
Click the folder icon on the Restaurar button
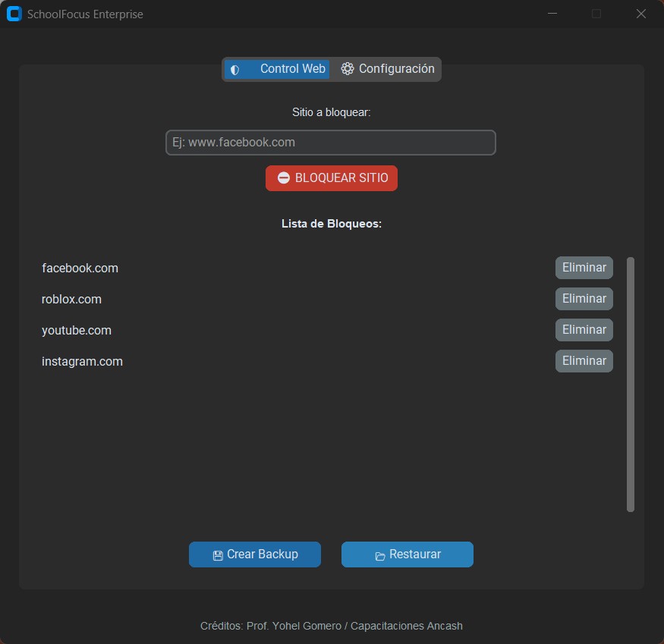click(379, 554)
